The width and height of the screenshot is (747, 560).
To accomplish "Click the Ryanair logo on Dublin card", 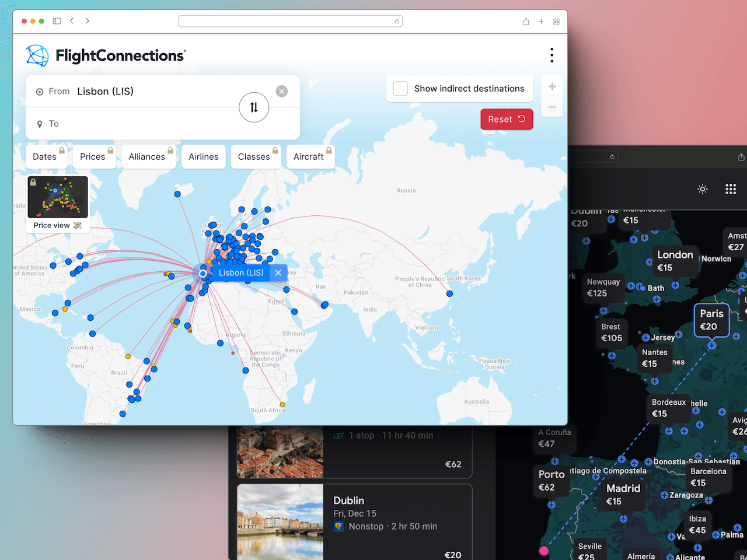I will [x=338, y=526].
